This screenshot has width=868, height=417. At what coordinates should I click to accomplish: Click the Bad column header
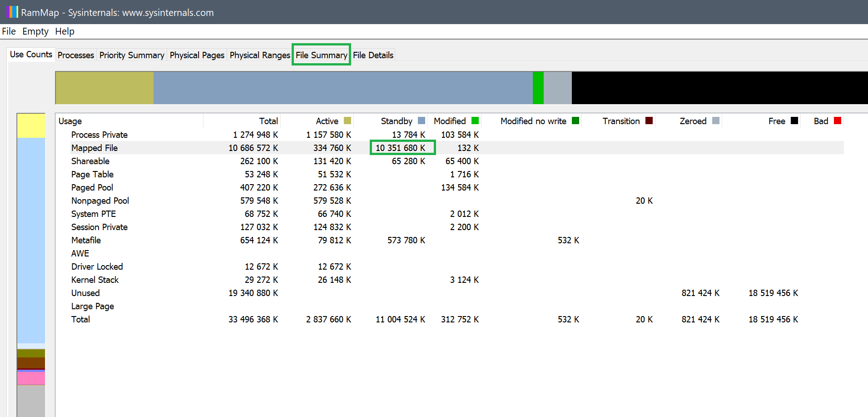coord(822,121)
